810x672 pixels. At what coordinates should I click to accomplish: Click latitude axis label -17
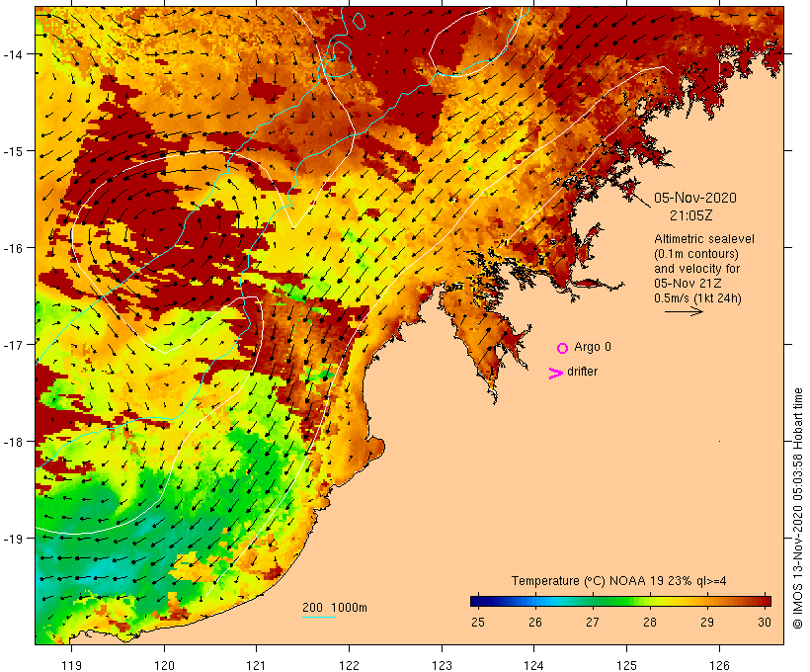(12, 344)
